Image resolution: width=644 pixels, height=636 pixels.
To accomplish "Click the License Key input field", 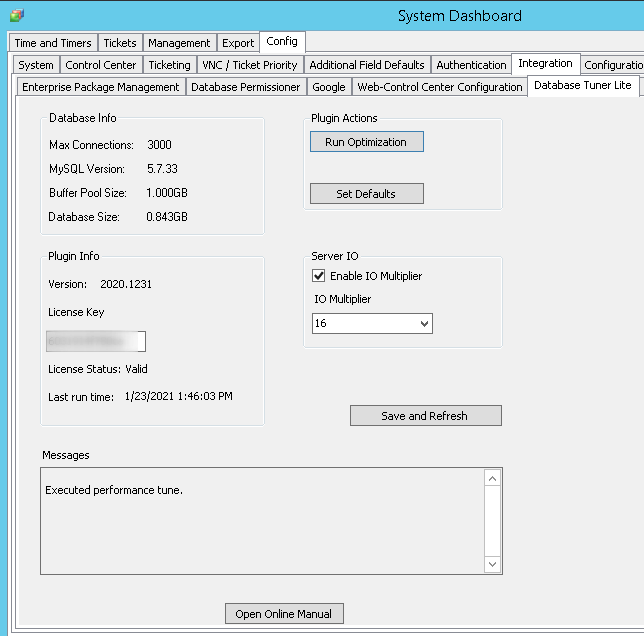I will (96, 341).
